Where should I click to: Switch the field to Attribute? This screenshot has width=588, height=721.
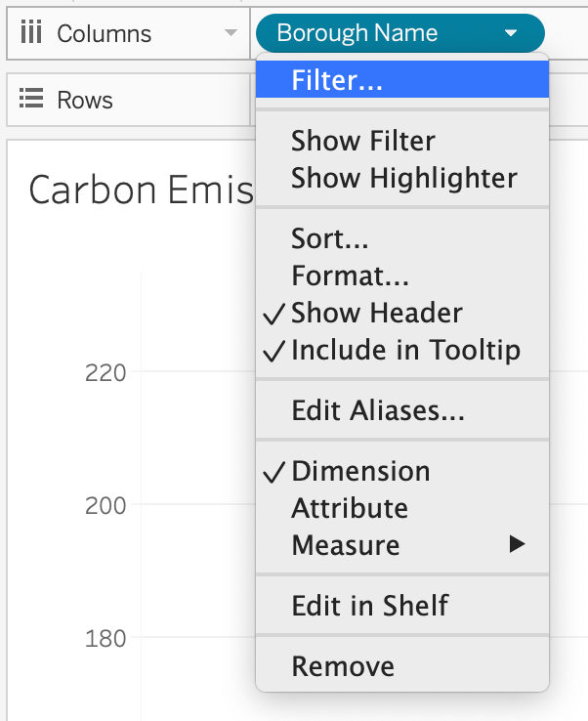pos(349,508)
